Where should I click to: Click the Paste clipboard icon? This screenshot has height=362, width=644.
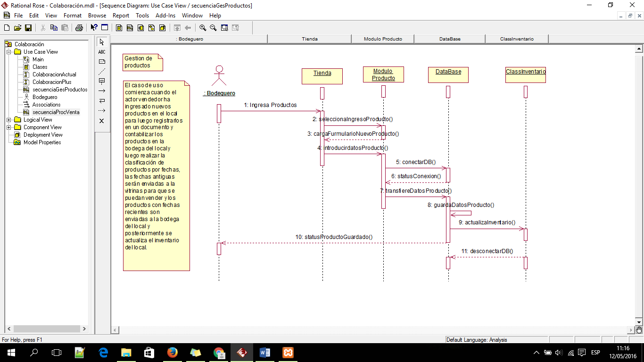tap(64, 28)
